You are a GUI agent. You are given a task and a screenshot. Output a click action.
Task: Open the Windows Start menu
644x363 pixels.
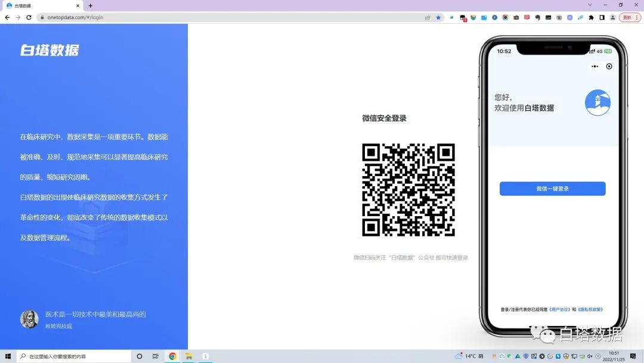tap(8, 356)
